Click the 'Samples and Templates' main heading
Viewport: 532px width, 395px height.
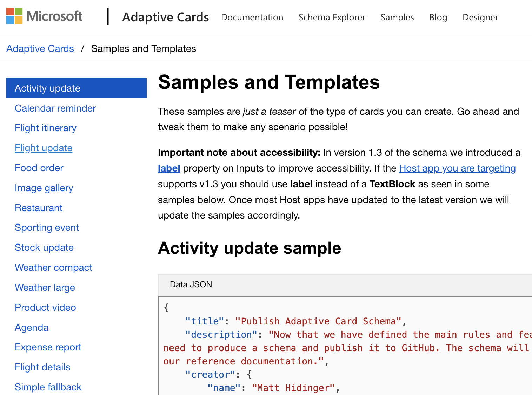coord(269,82)
